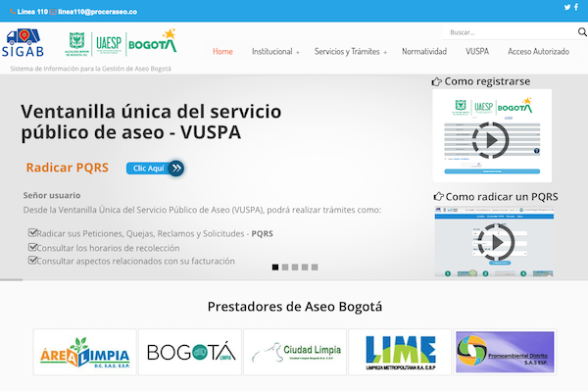Click the Clic Aquí button
588x392 pixels.
pyautogui.click(x=155, y=168)
